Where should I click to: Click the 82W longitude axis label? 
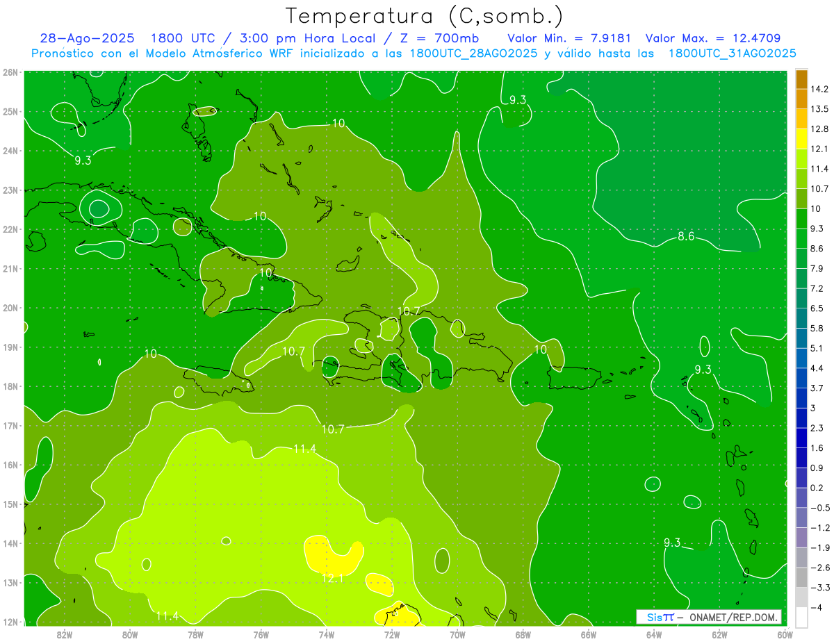(x=64, y=634)
